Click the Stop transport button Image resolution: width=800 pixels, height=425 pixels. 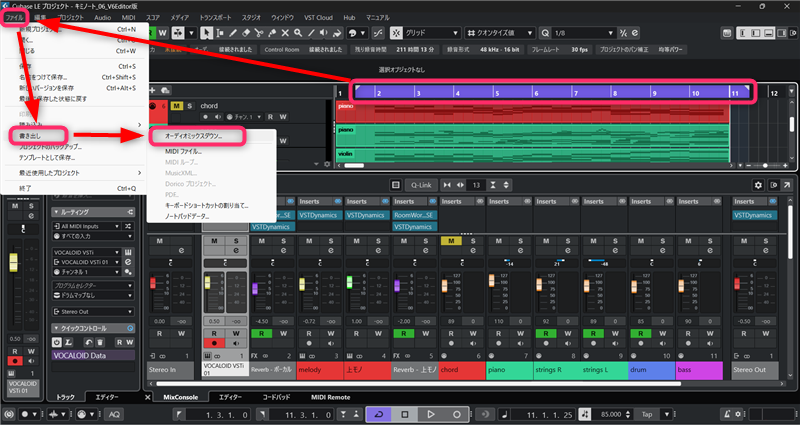[405, 414]
